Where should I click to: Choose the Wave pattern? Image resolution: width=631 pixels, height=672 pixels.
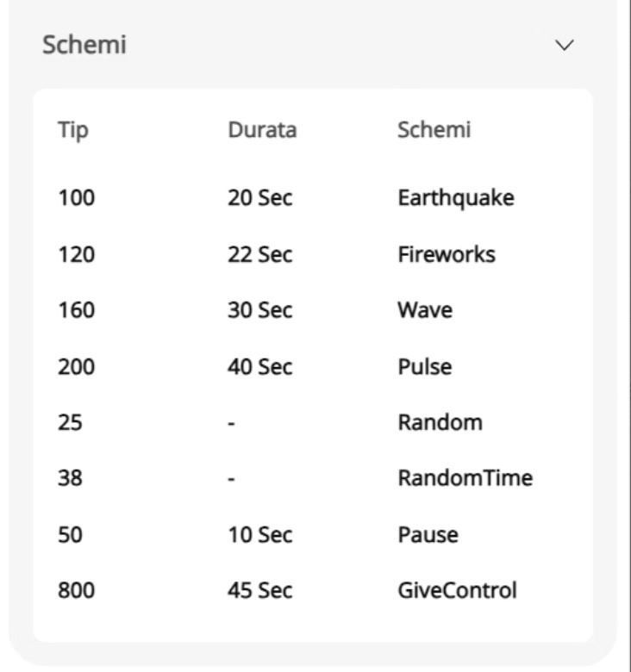pos(425,310)
